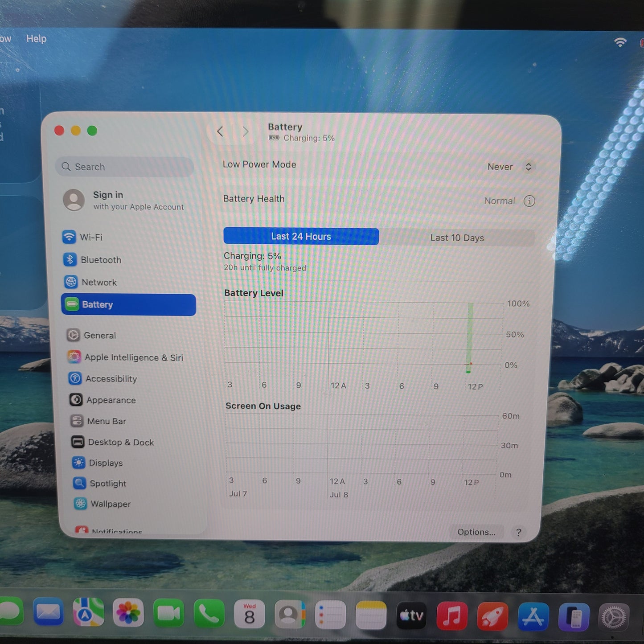Open the Help menu

coord(37,39)
